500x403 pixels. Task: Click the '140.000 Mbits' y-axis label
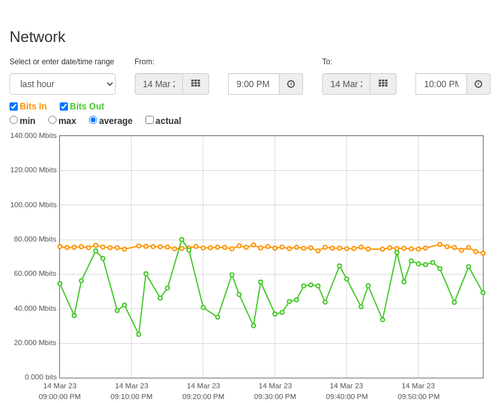[33, 135]
